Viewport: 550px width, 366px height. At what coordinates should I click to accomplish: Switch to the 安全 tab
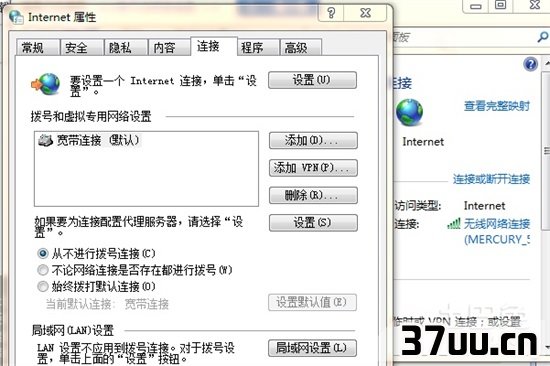(82, 48)
